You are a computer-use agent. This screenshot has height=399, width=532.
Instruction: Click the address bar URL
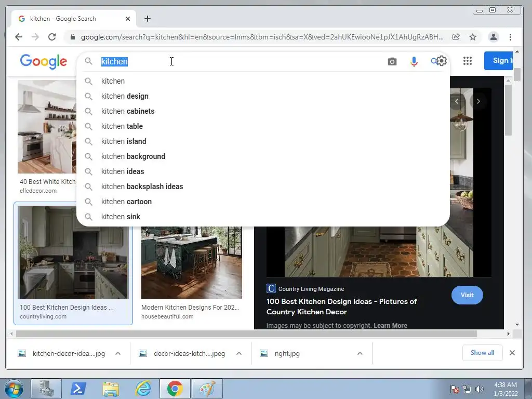click(x=262, y=37)
